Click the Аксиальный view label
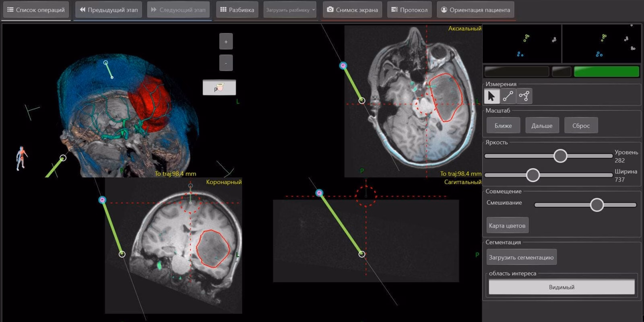Screen dimensions: 644x322 point(464,29)
